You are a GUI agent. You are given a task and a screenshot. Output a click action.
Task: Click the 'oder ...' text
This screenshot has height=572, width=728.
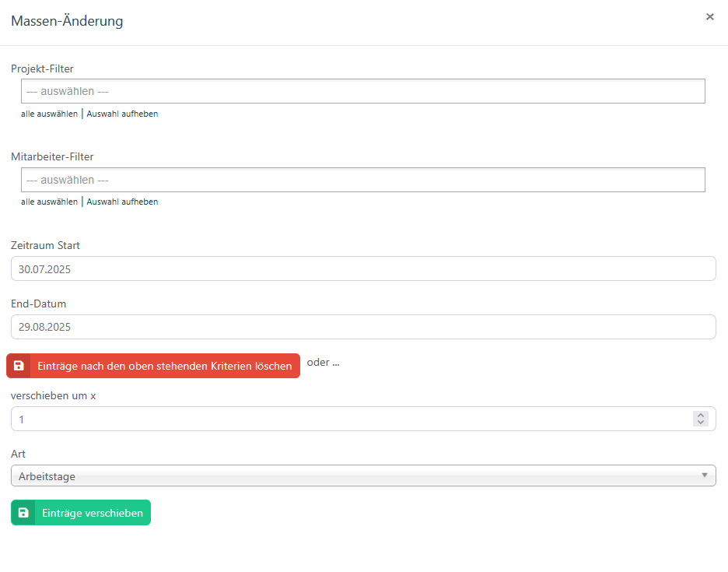coord(323,362)
